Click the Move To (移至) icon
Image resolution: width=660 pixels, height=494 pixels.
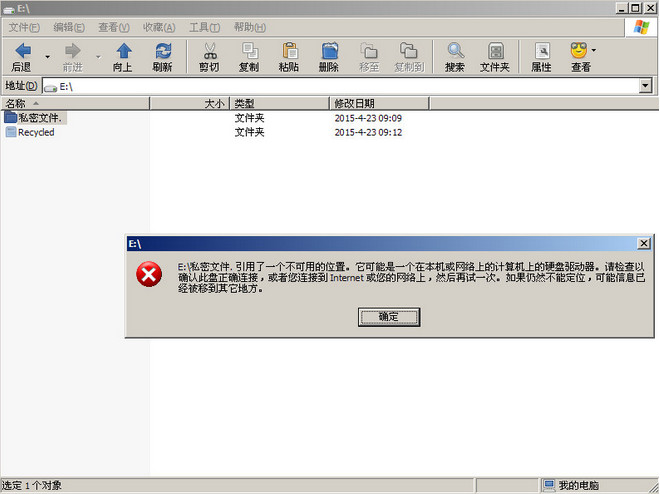[x=369, y=51]
